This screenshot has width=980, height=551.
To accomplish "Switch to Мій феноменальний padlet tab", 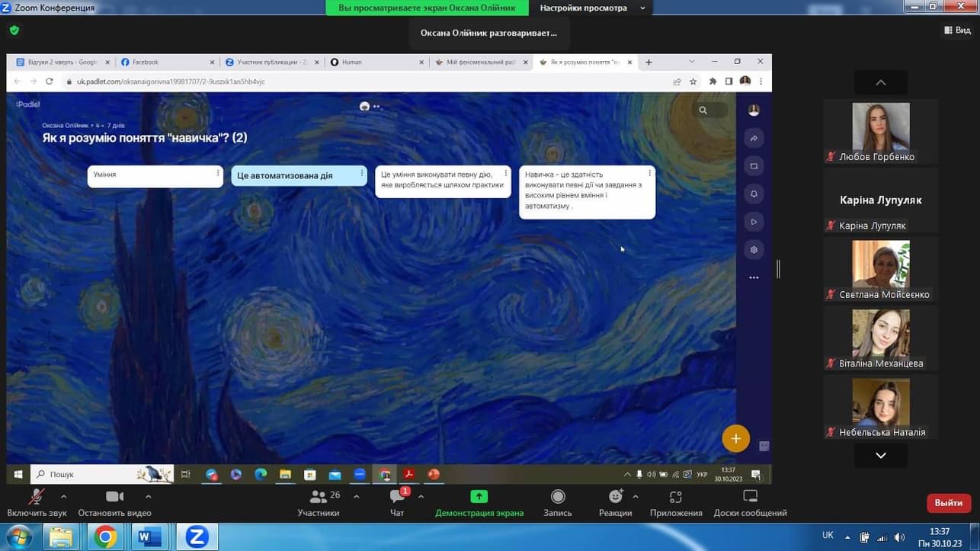I will [481, 62].
